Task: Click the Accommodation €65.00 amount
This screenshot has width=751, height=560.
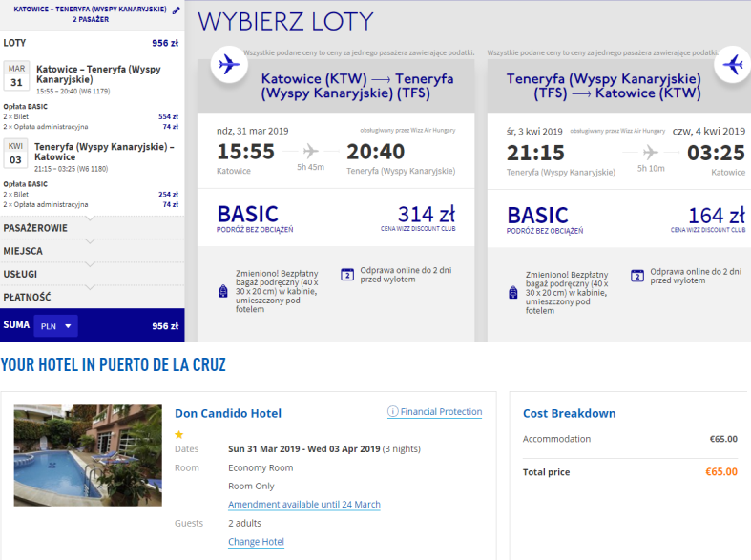Action: 723,439
